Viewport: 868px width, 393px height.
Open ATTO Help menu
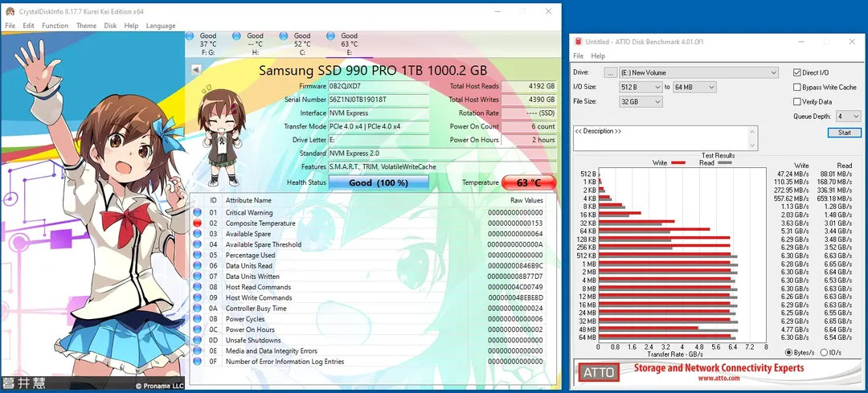(598, 56)
